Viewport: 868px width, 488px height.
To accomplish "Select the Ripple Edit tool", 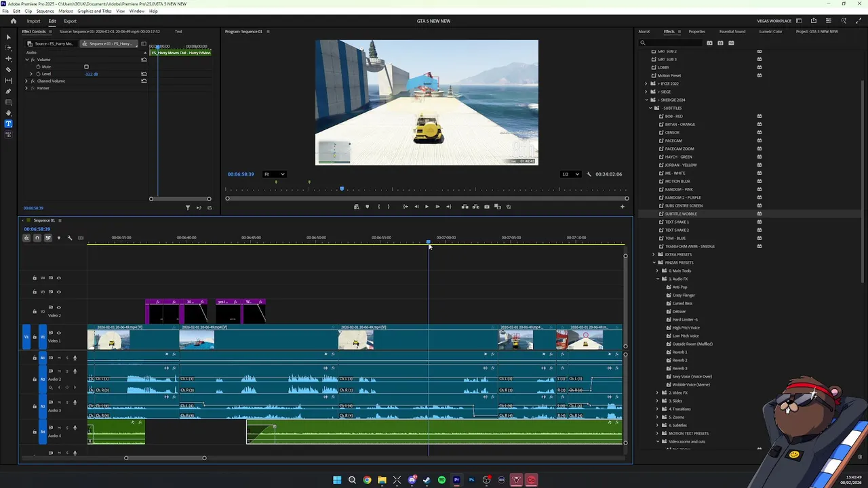I will click(x=8, y=58).
